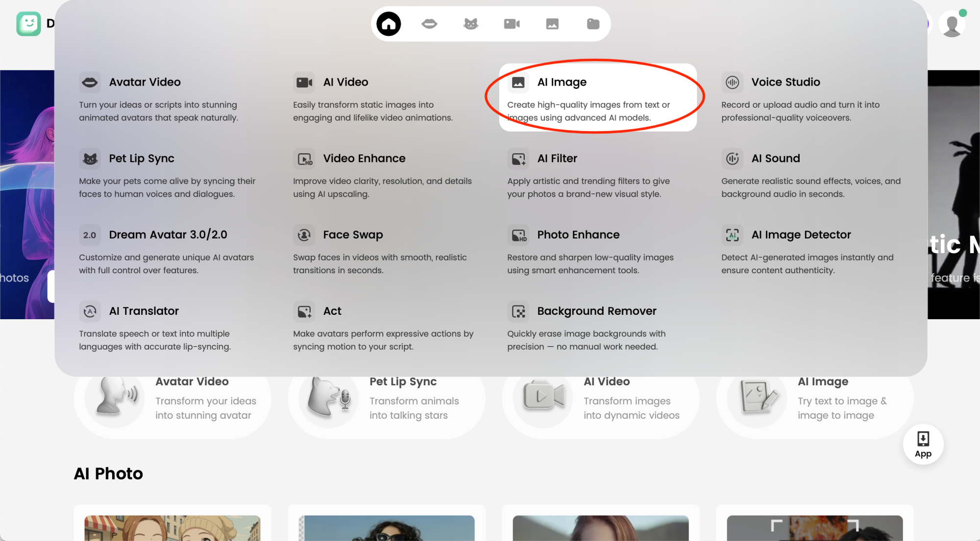Open Face Swap menu entry
Image resolution: width=980 pixels, height=541 pixels.
[x=353, y=235]
